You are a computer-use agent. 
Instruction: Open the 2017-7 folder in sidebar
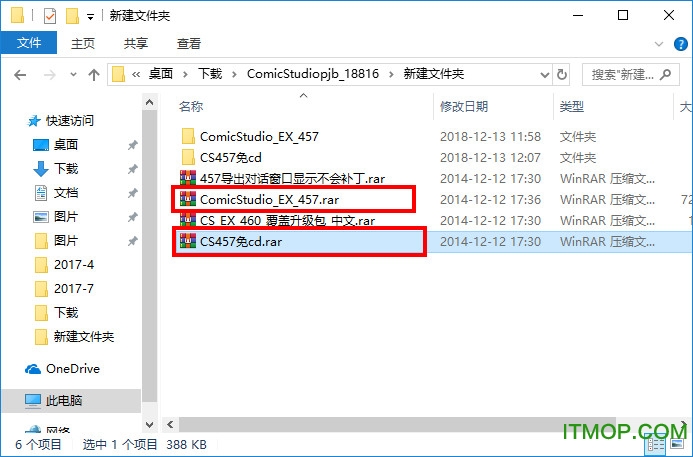tap(74, 289)
